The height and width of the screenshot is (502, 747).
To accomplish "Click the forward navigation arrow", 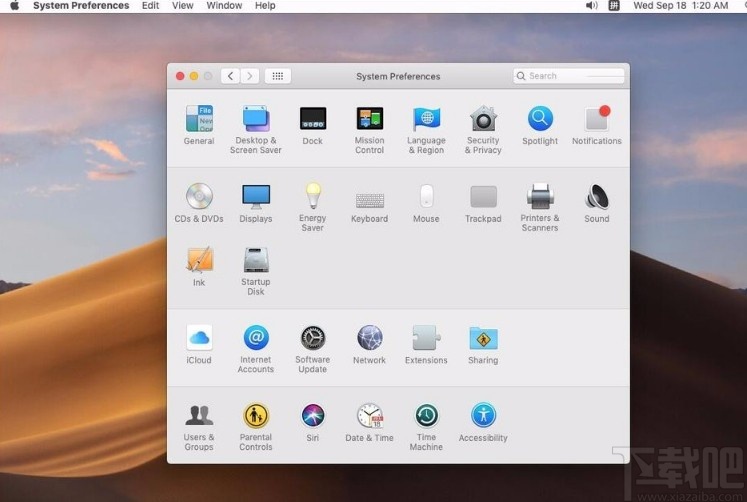I will click(x=250, y=76).
